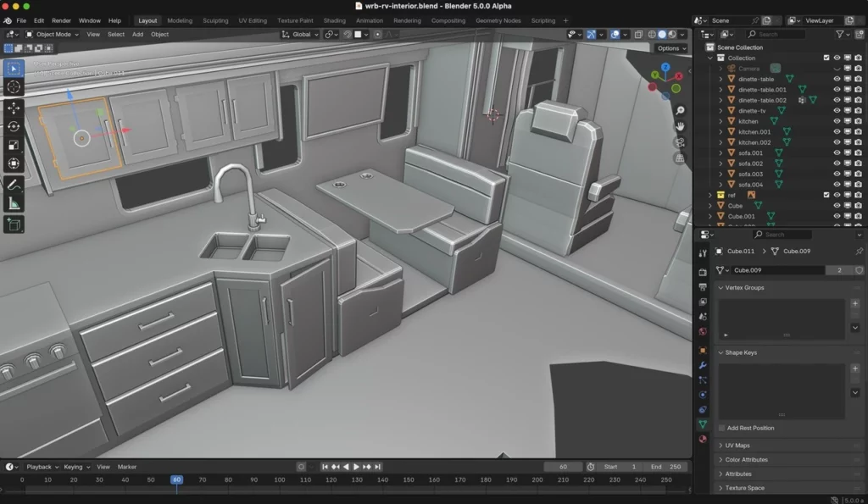Switch to the Material properties tab
Viewport: 868px width, 504px height.
coord(703,438)
